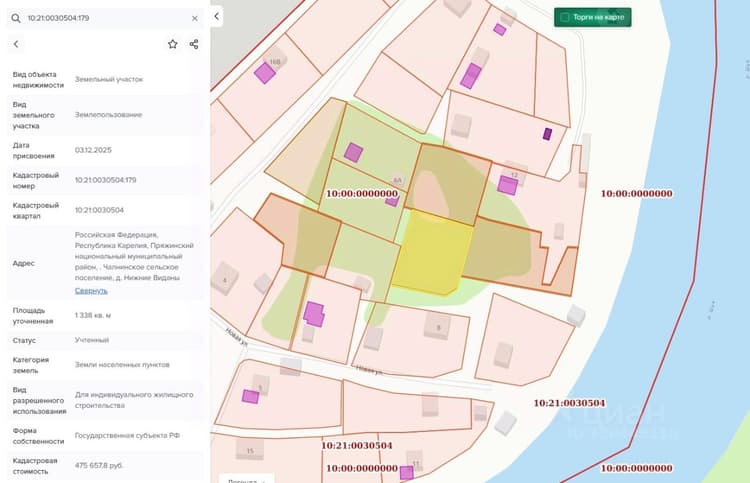750x483 pixels.
Task: Clear the cadastral number search field
Action: [x=195, y=18]
